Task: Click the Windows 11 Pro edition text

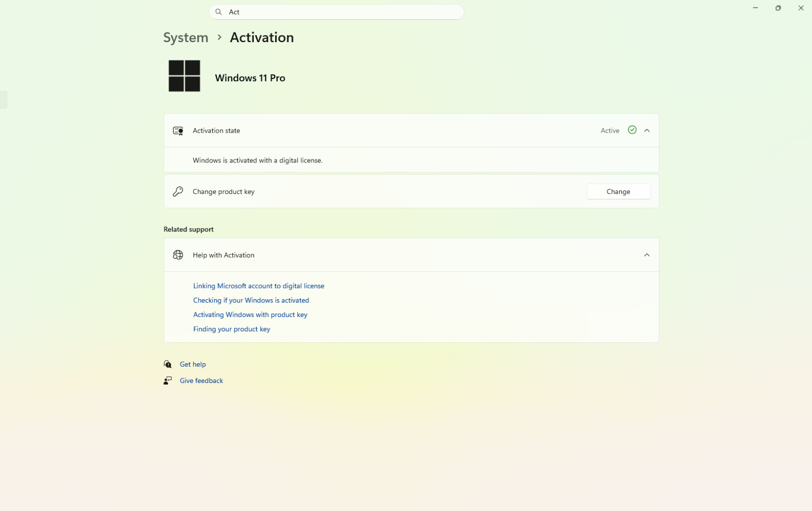Action: point(250,78)
